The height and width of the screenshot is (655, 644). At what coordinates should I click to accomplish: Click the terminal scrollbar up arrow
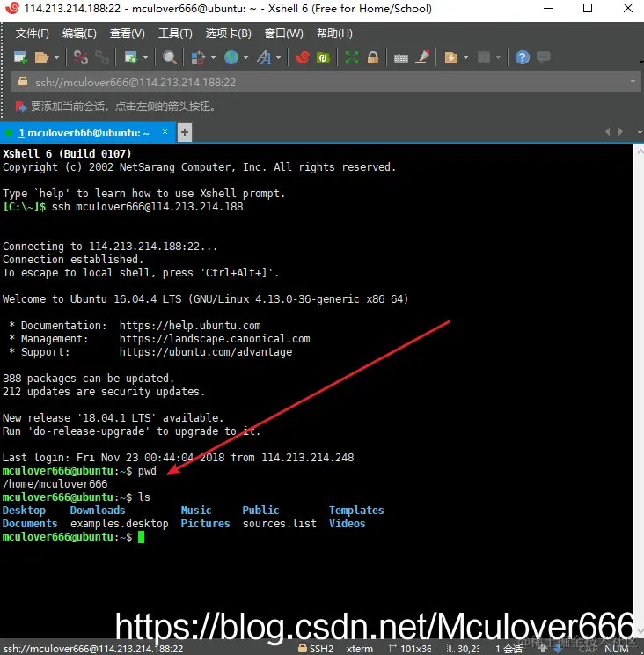[640, 151]
